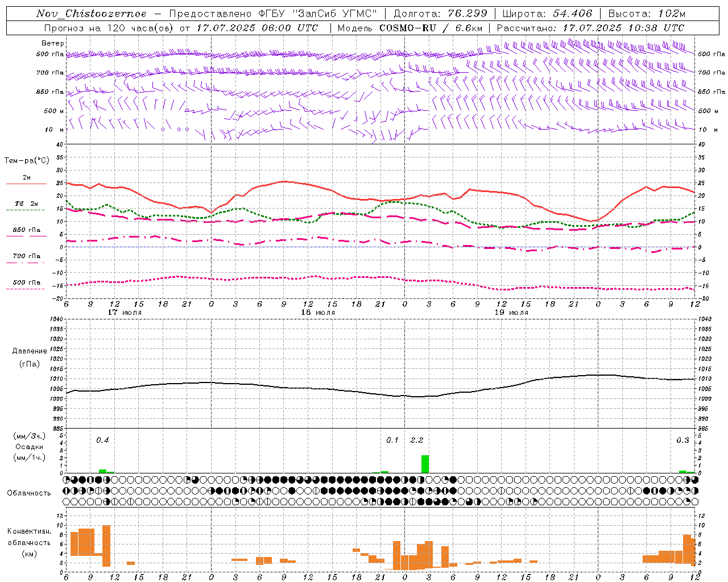Click the Тем-ра(°C) temperature label
The image size is (728, 582).
coord(27,161)
